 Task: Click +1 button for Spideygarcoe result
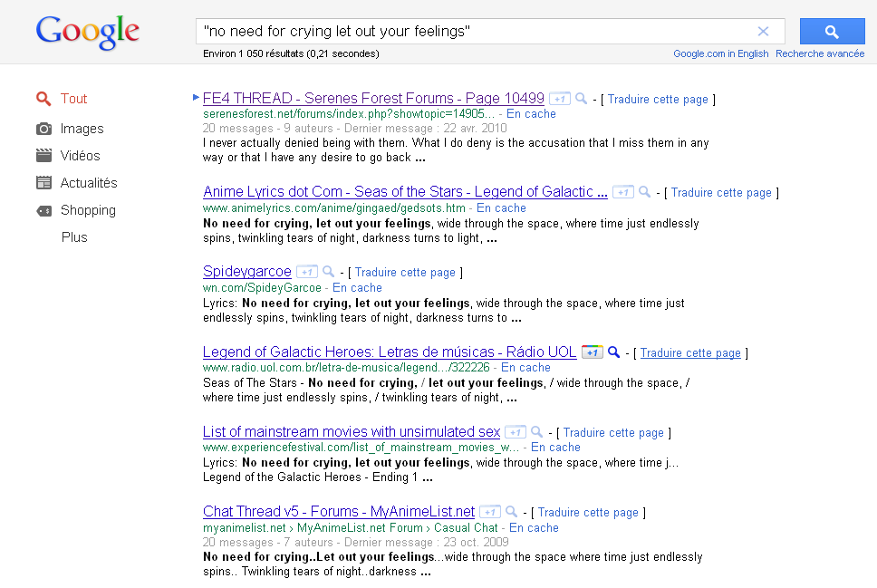[306, 272]
